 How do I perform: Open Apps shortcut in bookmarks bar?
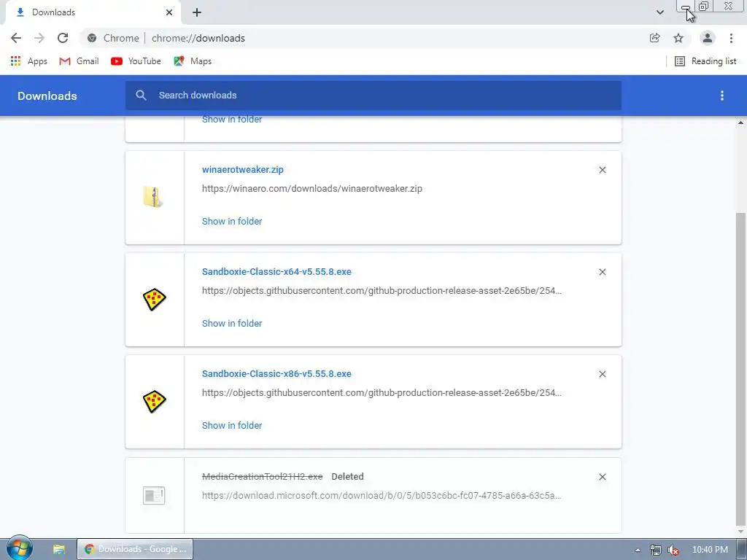coord(29,61)
